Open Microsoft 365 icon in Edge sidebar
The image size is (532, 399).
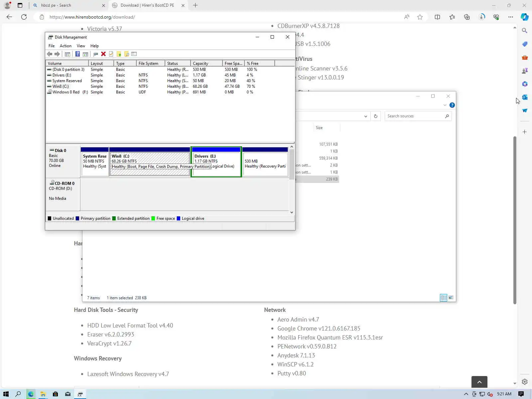[x=525, y=84]
